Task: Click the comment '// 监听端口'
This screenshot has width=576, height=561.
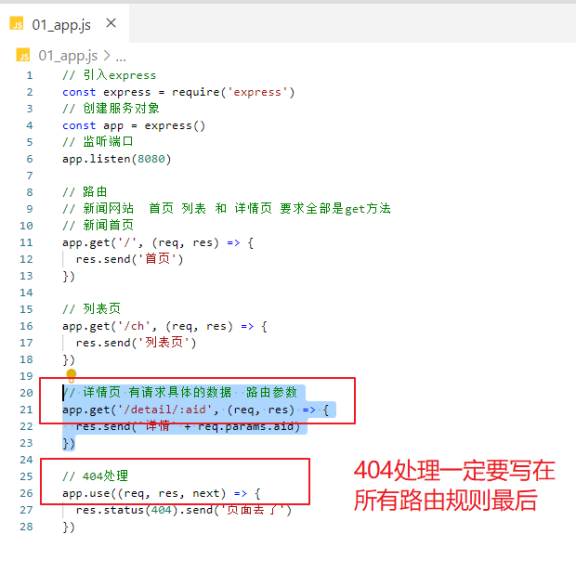Action: pos(98,142)
